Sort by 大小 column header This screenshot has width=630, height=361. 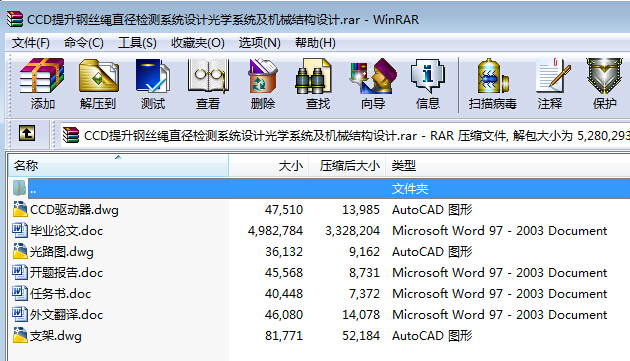pos(268,165)
